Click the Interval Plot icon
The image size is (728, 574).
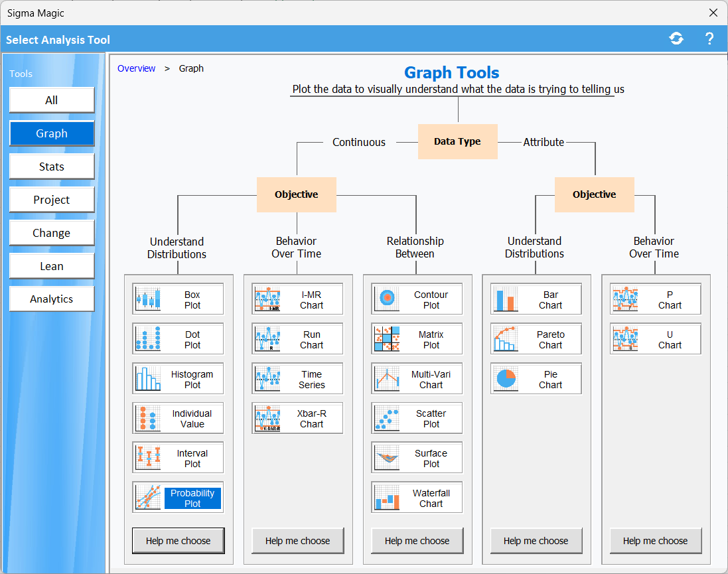point(148,458)
